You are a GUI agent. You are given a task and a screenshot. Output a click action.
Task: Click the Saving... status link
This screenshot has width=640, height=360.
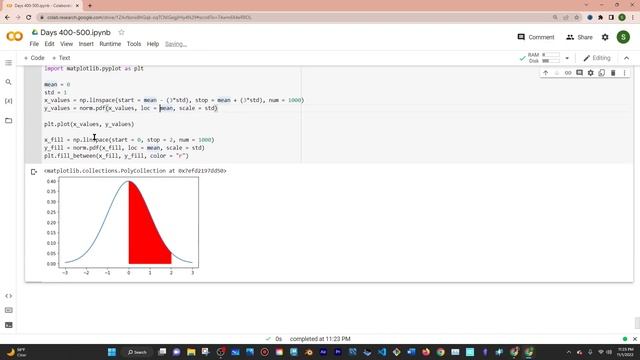176,44
